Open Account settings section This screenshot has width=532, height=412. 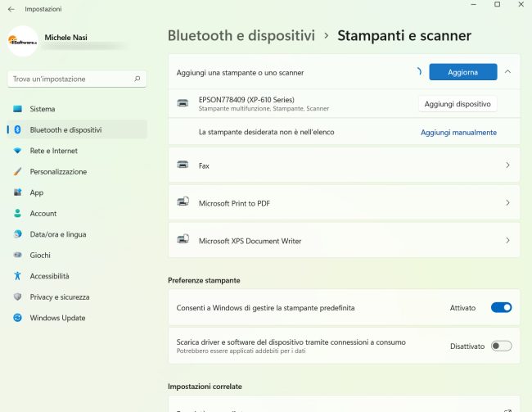77,213
